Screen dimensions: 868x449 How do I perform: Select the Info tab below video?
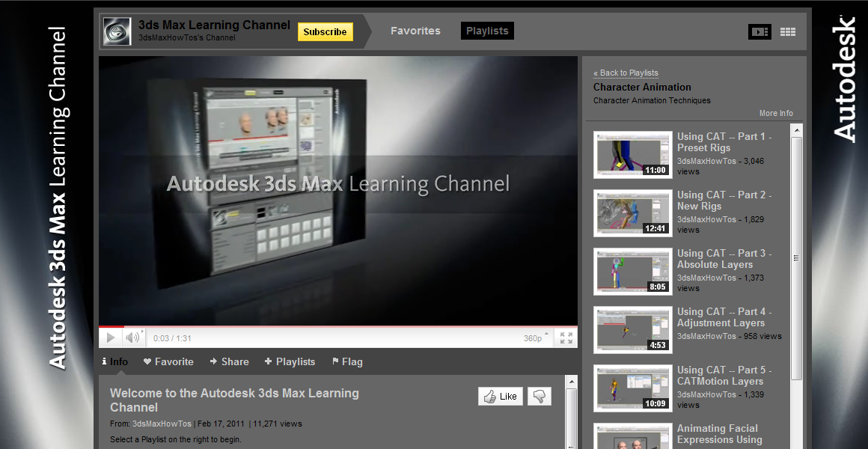coord(115,361)
